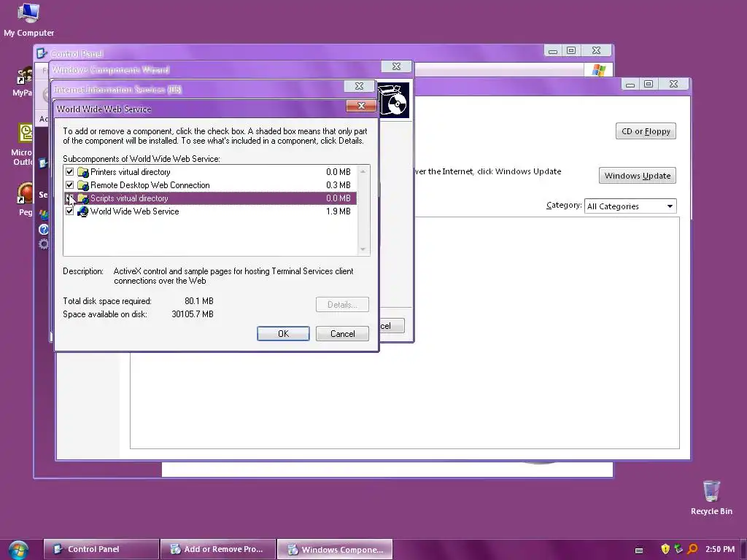
Task: Minimize the Add or Remove Programs window
Action: click(x=630, y=85)
